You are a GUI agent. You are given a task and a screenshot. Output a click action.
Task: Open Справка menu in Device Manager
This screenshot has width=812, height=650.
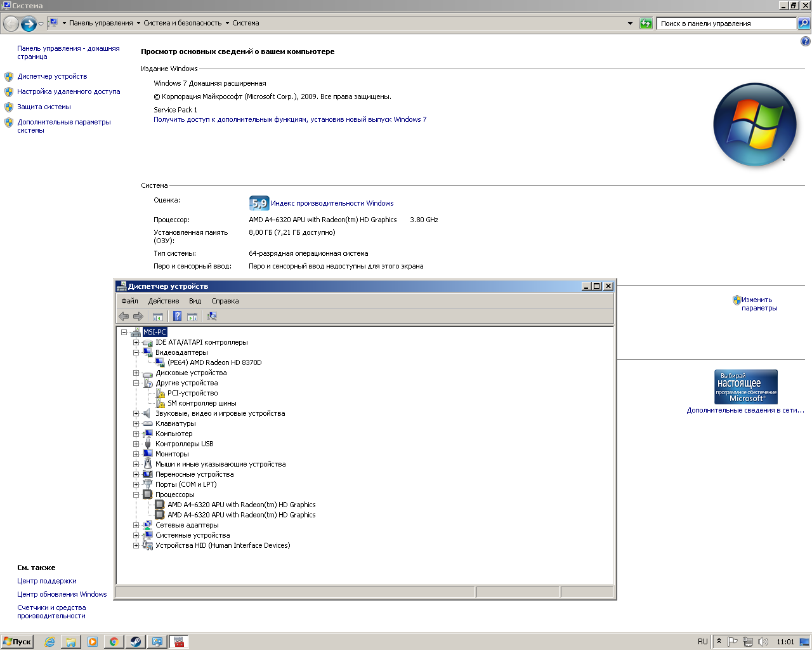pos(225,301)
